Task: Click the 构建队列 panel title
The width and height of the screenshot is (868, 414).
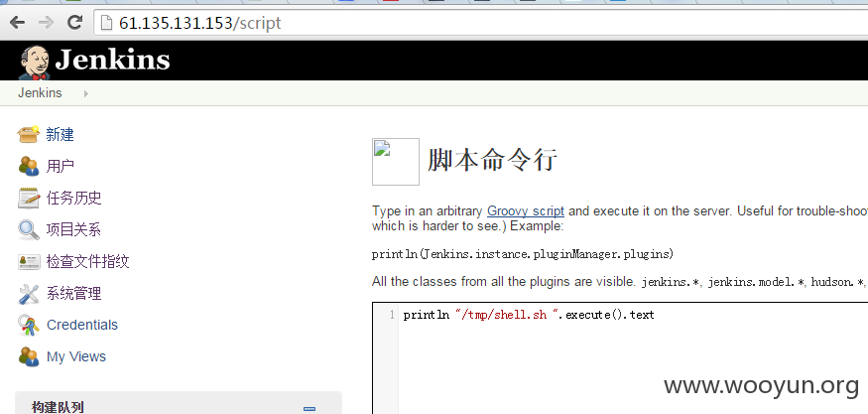Action: point(58,407)
